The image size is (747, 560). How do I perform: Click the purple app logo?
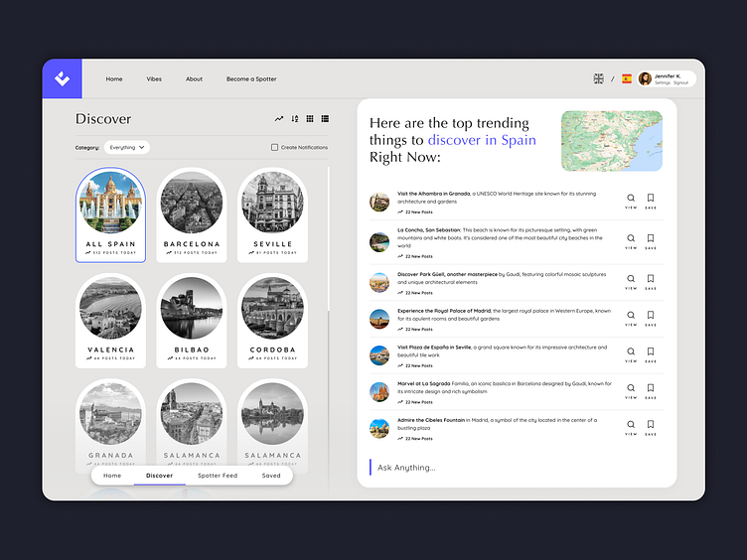pyautogui.click(x=62, y=78)
